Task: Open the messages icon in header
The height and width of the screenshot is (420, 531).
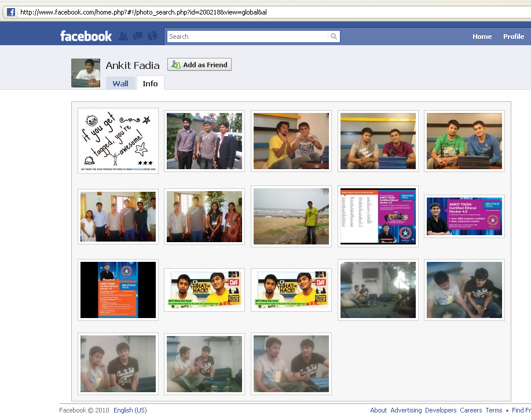Action: [x=138, y=36]
